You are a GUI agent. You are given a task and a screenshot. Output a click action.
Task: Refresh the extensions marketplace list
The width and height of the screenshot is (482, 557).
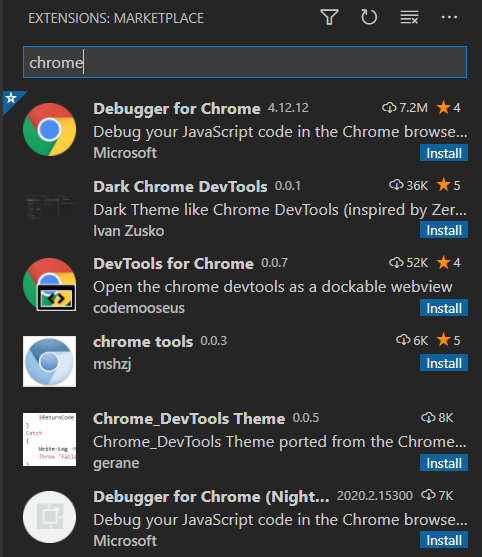tap(369, 17)
